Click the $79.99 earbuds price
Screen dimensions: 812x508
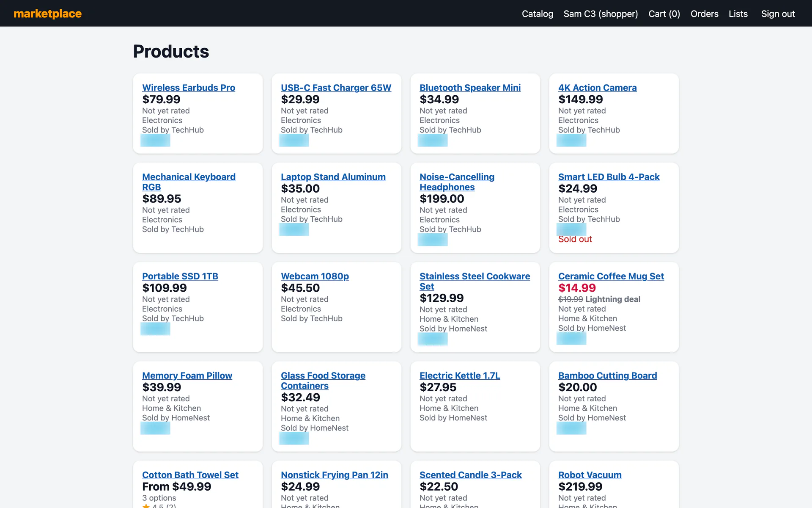(x=161, y=99)
